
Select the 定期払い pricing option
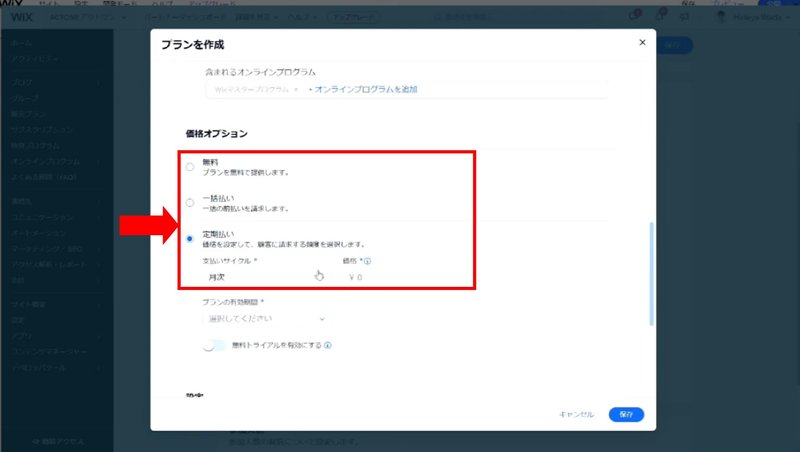190,239
